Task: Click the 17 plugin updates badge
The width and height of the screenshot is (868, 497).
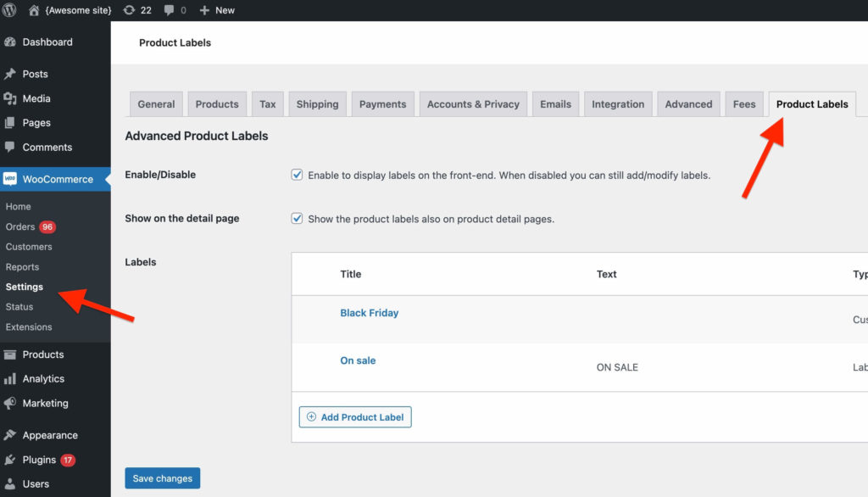Action: click(x=68, y=460)
